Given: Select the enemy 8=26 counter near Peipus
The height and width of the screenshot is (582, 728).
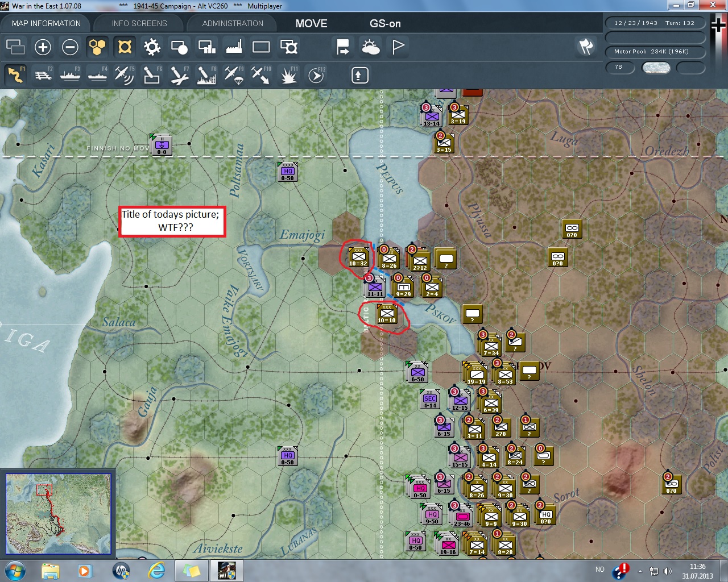Looking at the screenshot, I should click(x=389, y=259).
